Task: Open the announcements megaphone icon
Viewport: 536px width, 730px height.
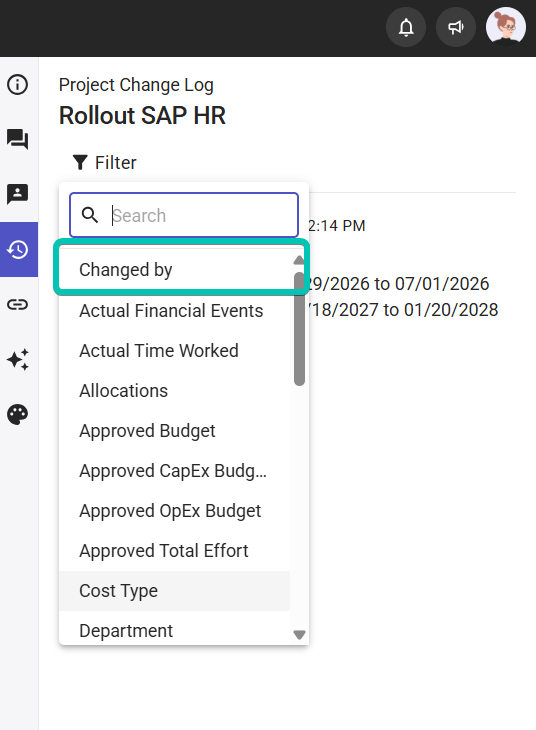Action: (x=456, y=27)
